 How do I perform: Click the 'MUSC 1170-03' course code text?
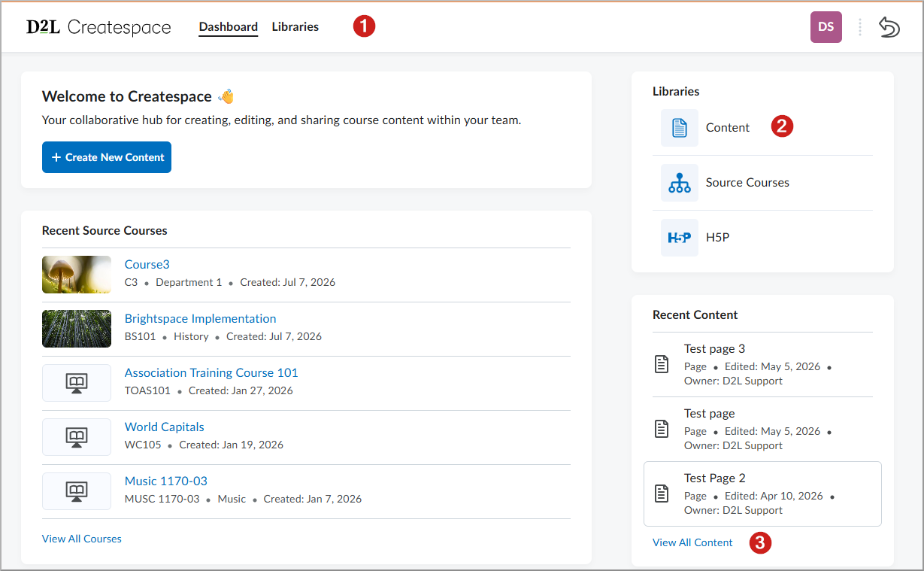(162, 500)
